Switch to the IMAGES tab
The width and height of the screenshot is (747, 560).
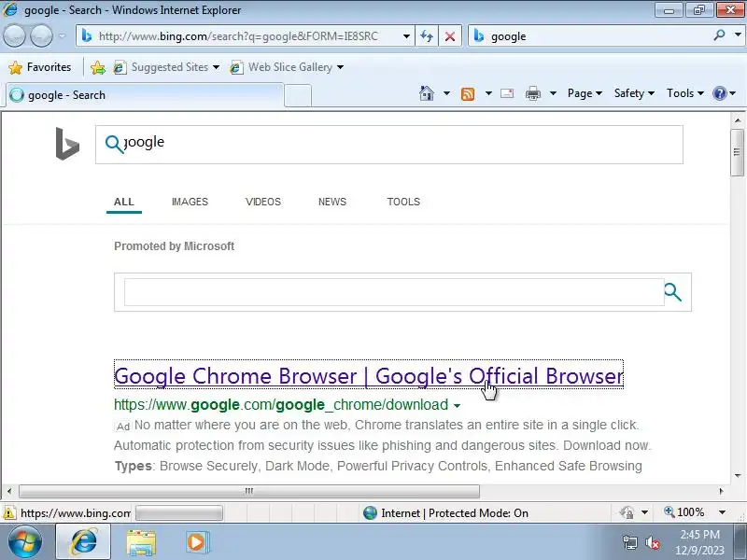click(190, 202)
